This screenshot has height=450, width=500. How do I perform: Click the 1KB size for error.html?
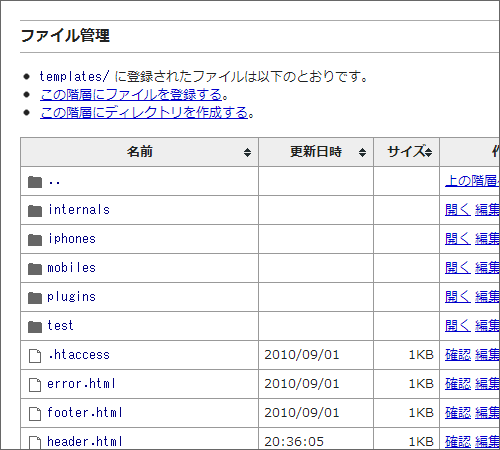(421, 384)
